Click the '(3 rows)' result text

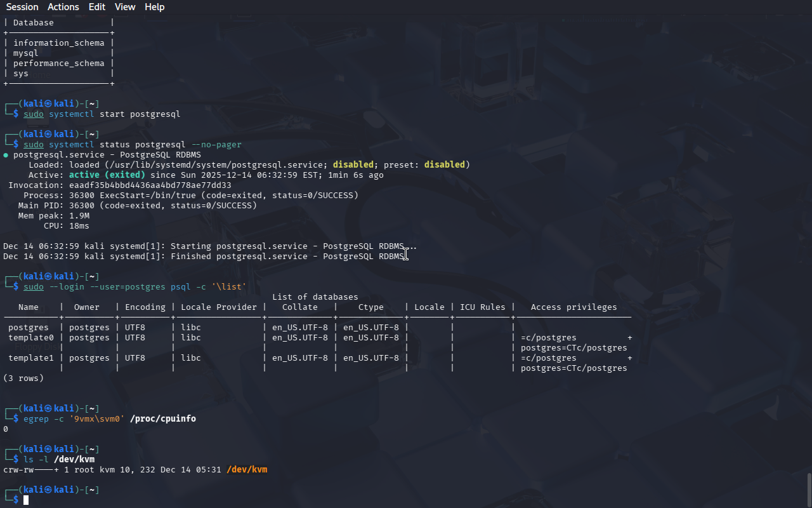coord(23,378)
